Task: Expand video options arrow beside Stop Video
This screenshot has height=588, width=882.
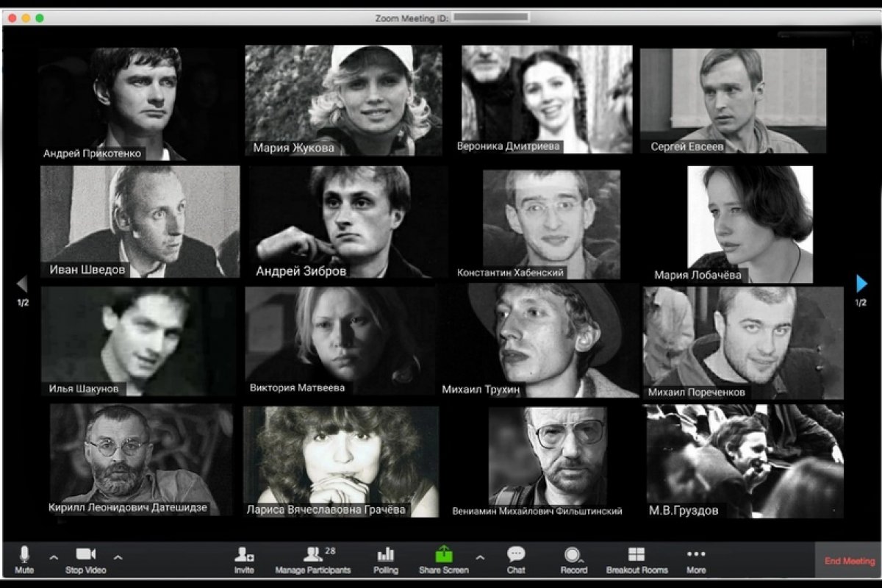Action: pyautogui.click(x=118, y=556)
